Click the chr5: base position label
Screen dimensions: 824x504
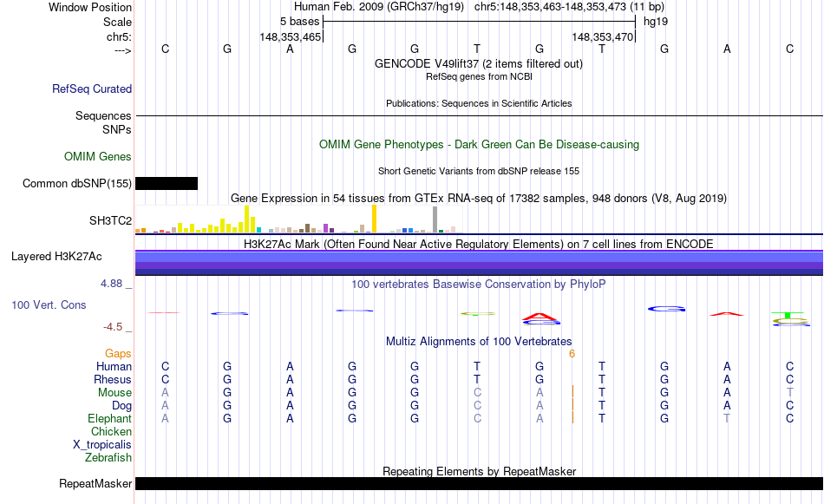point(119,36)
